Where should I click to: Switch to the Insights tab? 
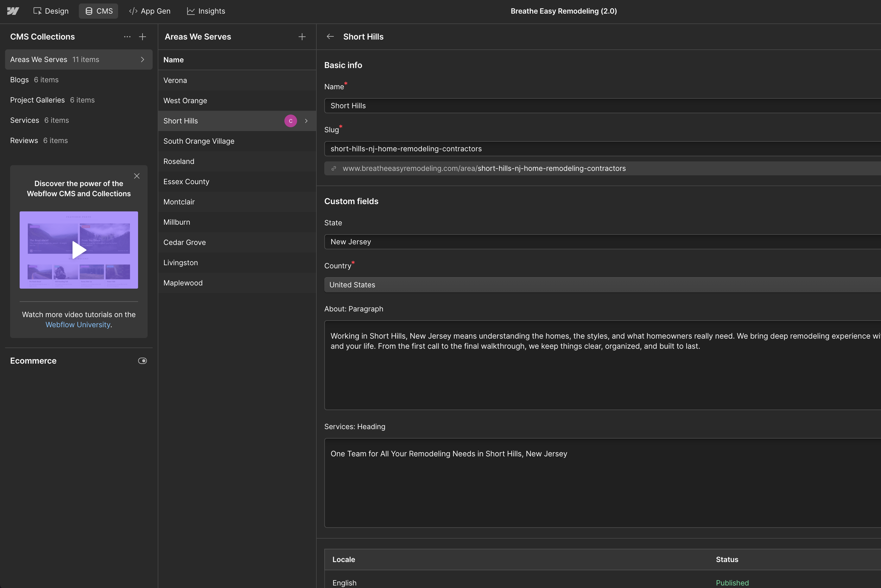pyautogui.click(x=206, y=11)
